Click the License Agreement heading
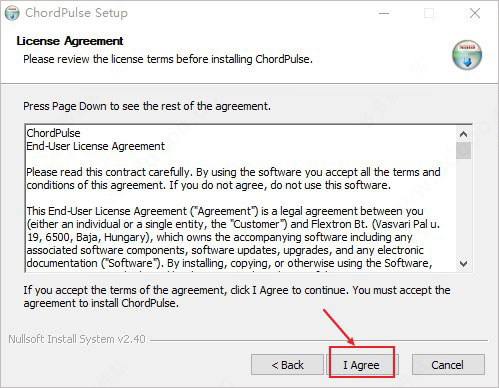The height and width of the screenshot is (388, 499). pyautogui.click(x=70, y=41)
